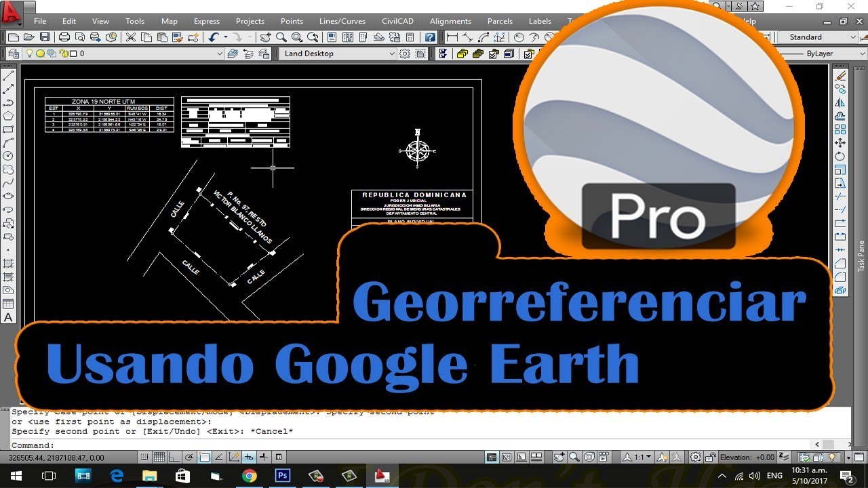Toggle Ortho mode in status bar
The image size is (868, 488).
click(x=174, y=457)
